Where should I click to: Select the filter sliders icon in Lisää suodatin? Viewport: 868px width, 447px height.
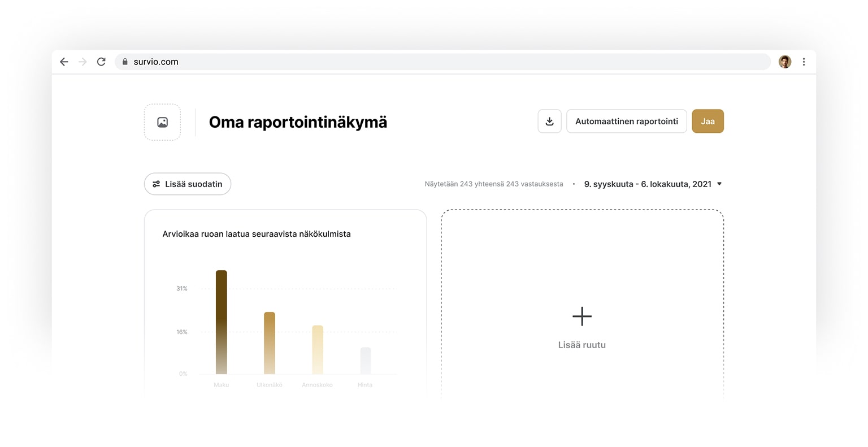tap(157, 184)
